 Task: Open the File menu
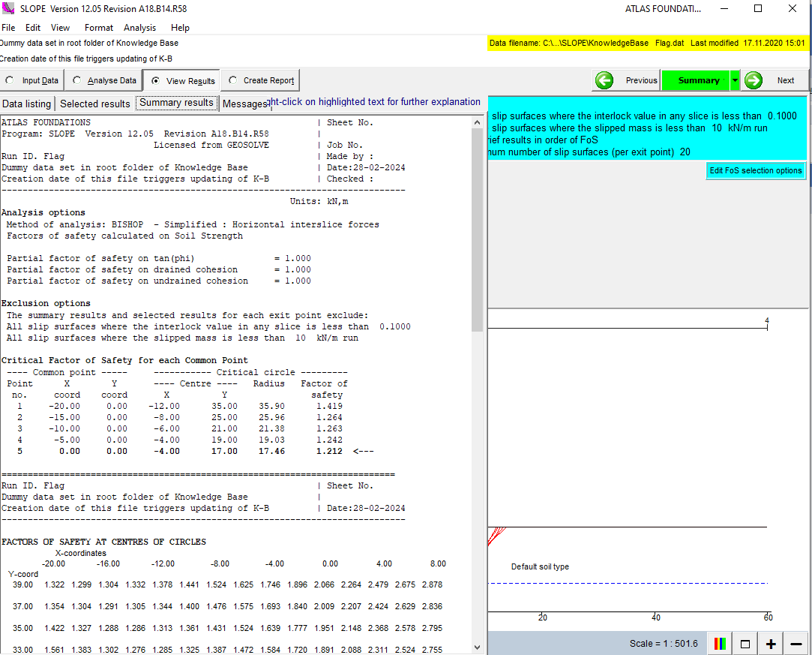click(x=8, y=28)
